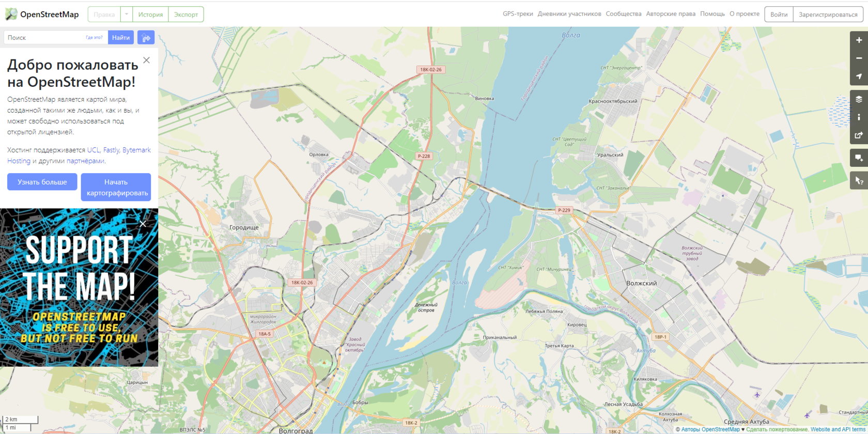
Task: Open Website and API terms link
Action: point(838,429)
